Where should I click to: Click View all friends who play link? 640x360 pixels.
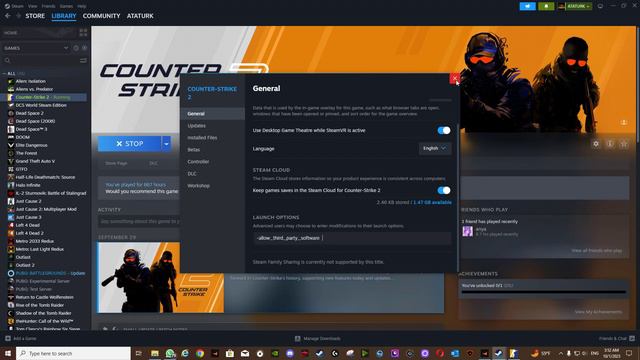click(x=597, y=251)
